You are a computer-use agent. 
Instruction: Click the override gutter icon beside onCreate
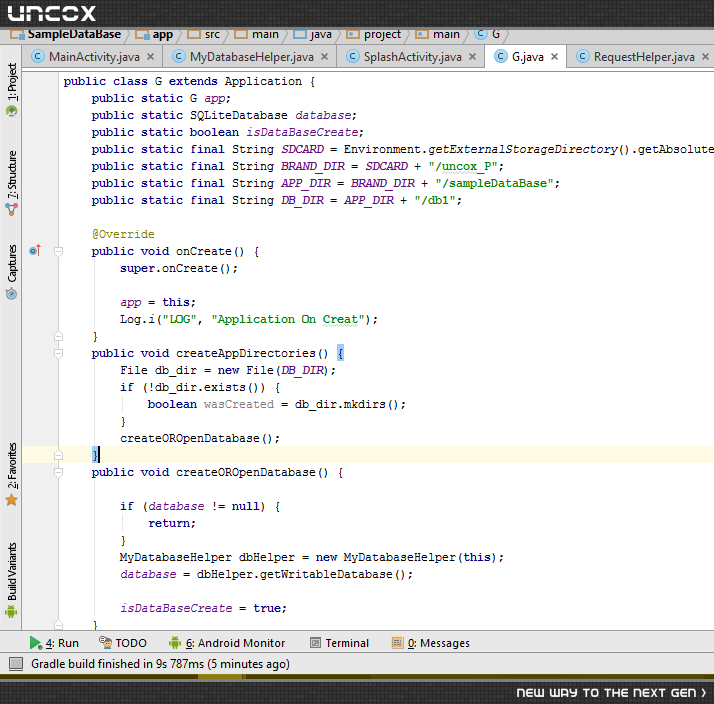click(35, 250)
